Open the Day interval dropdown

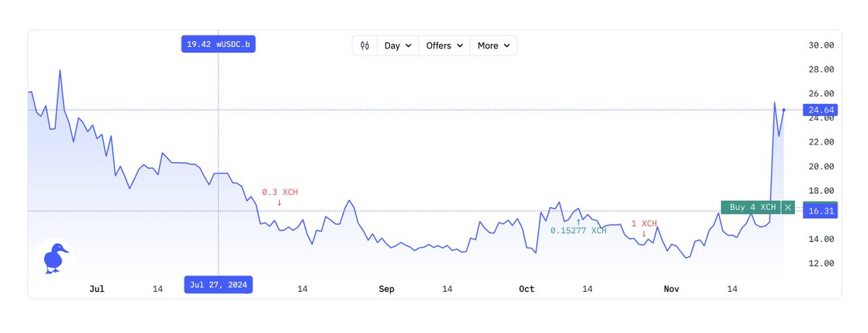coord(398,46)
